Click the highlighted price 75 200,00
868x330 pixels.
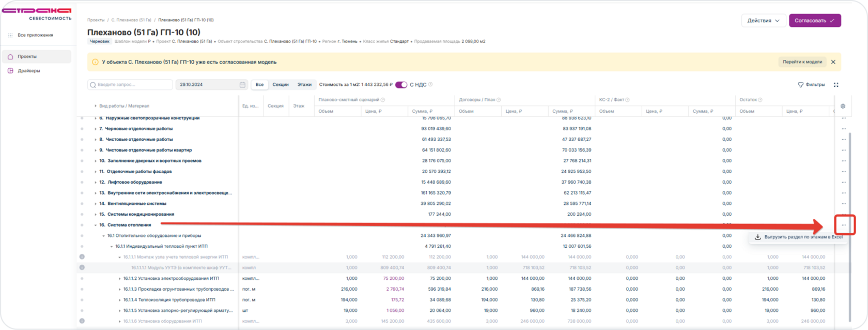394,279
